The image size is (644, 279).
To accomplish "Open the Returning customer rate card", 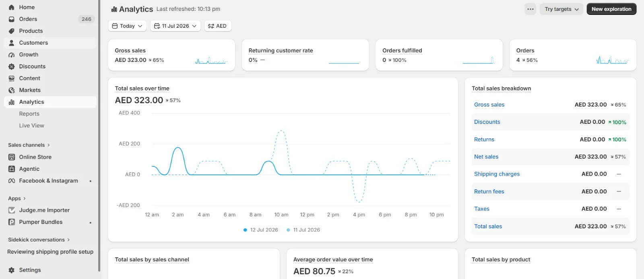I will pyautogui.click(x=305, y=55).
